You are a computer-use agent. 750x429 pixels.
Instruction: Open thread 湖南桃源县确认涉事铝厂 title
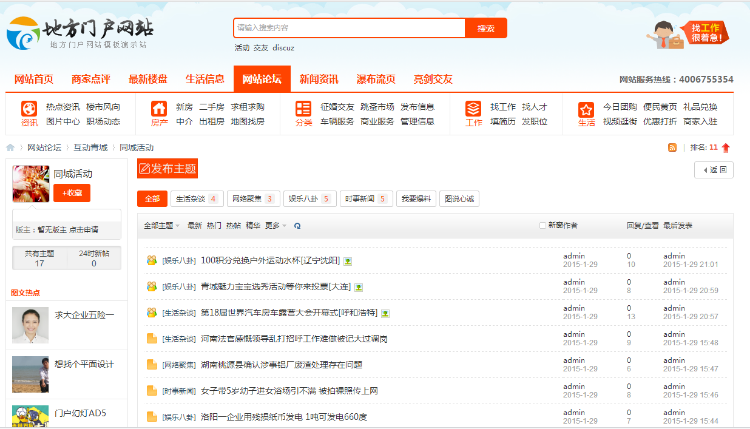click(x=281, y=365)
